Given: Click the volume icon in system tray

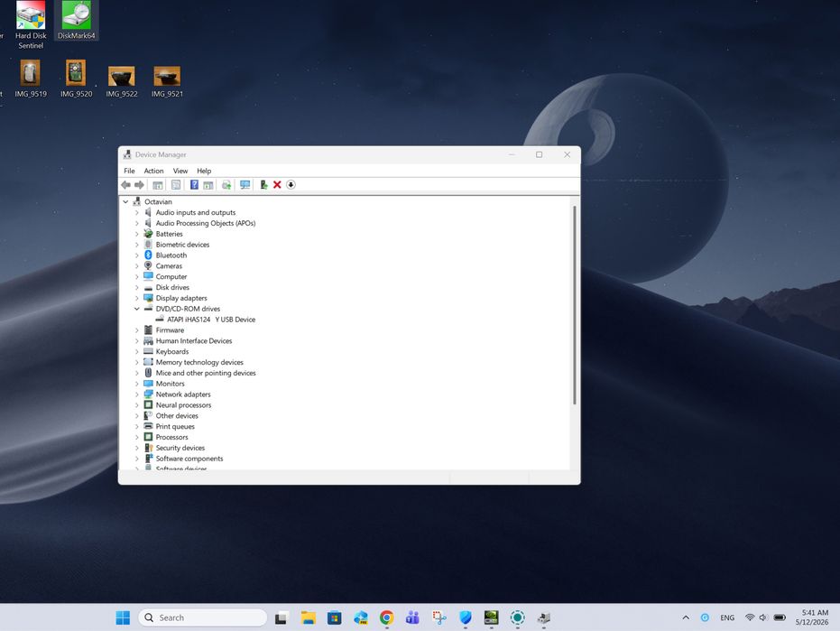Looking at the screenshot, I should coord(763,617).
